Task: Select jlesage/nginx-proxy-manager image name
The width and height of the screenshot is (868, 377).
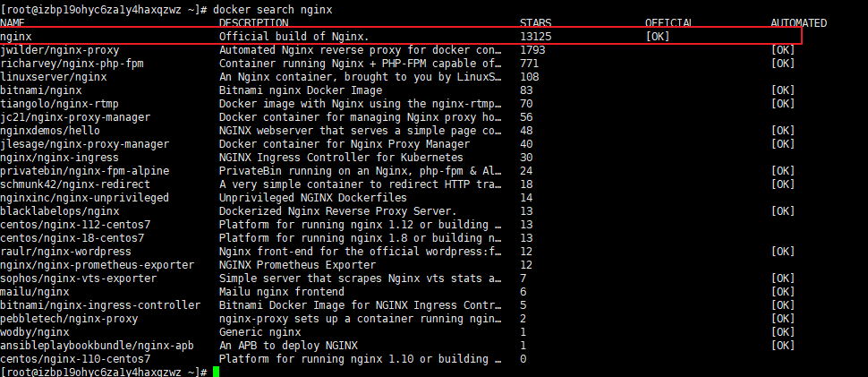Action: point(85,144)
